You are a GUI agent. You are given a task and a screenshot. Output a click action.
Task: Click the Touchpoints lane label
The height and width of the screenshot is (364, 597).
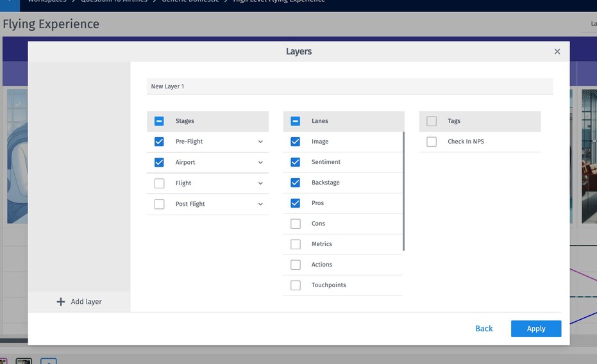329,285
